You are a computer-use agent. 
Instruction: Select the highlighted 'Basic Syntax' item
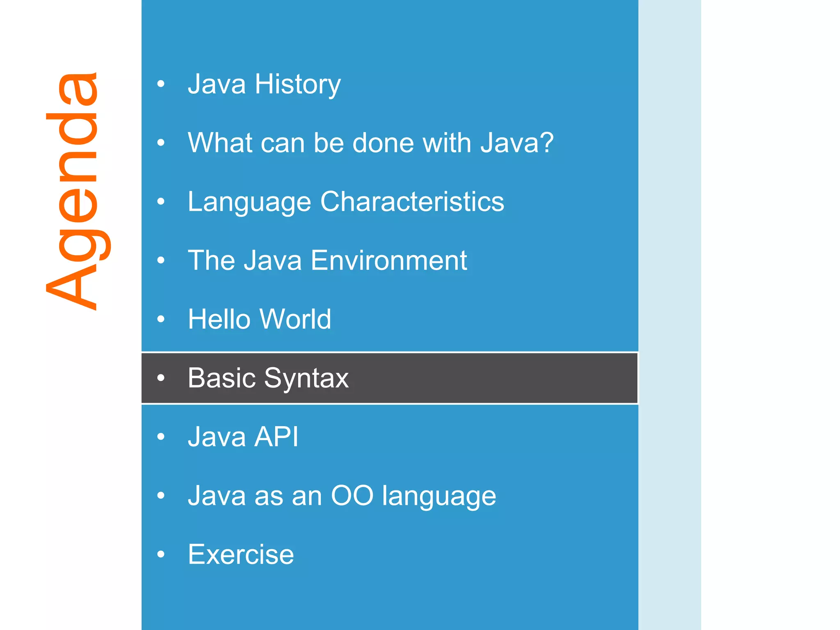(390, 378)
